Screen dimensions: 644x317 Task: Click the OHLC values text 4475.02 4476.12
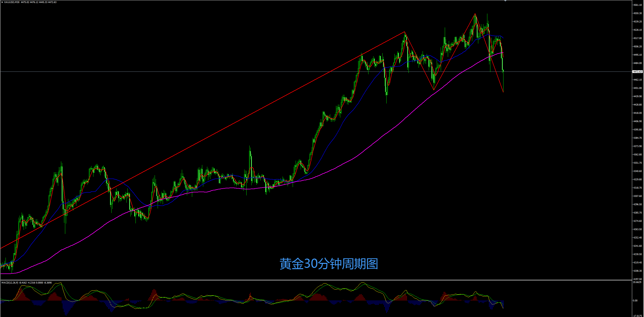coord(29,2)
